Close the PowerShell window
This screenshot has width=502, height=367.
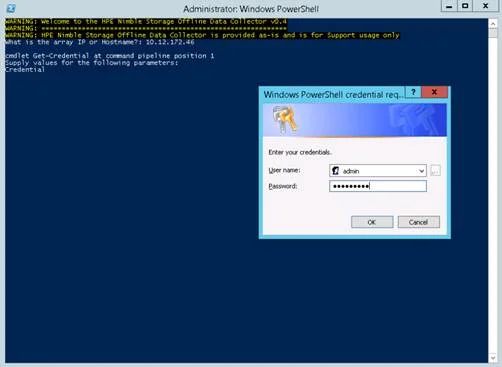click(486, 7)
